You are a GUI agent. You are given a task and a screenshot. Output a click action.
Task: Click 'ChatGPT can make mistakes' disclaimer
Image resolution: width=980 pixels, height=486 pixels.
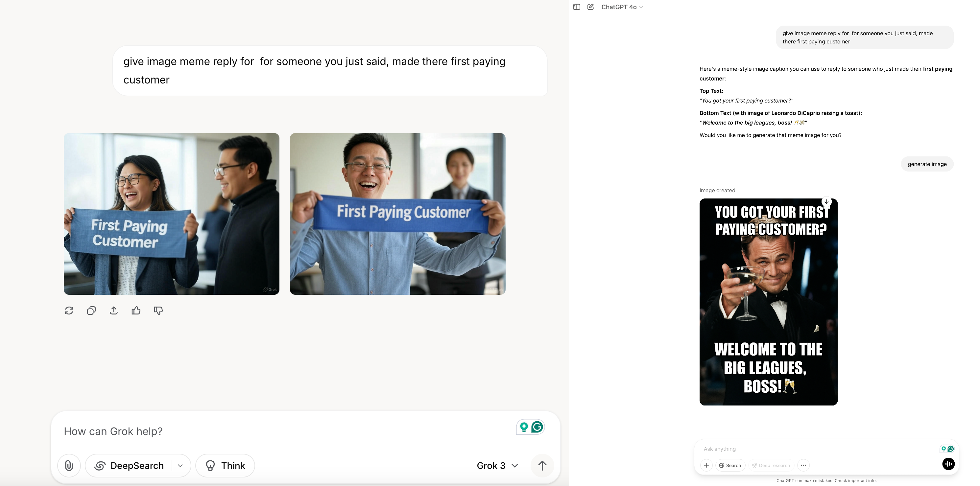826,481
